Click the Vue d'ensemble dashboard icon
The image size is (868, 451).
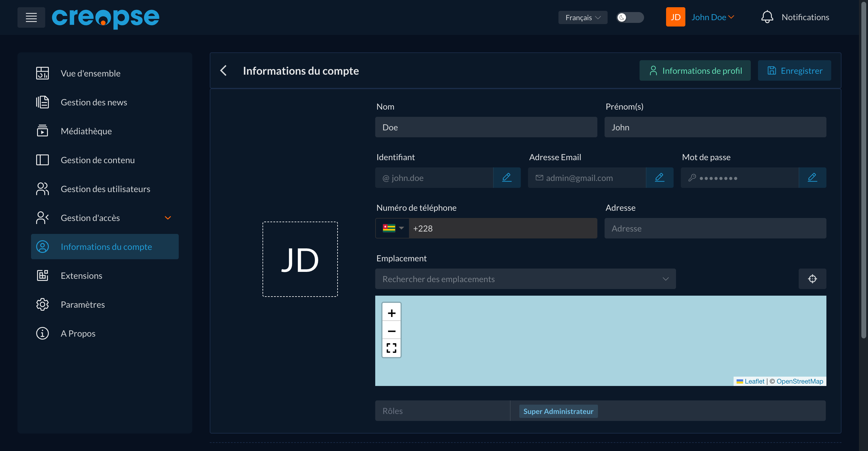pos(42,73)
